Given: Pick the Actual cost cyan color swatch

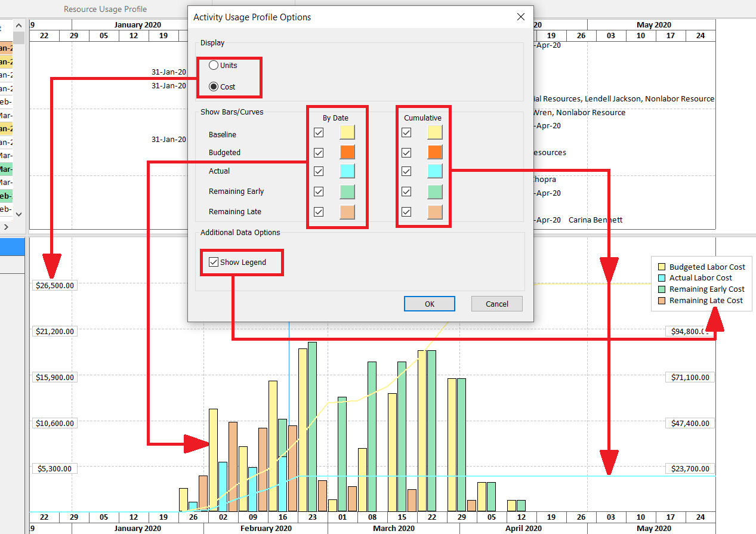Looking at the screenshot, I should coord(347,171).
